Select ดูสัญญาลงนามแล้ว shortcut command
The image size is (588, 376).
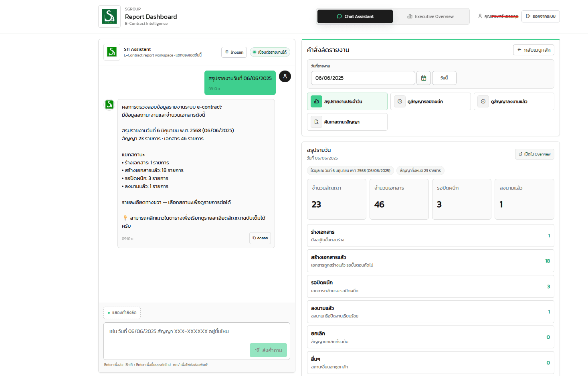click(x=514, y=101)
